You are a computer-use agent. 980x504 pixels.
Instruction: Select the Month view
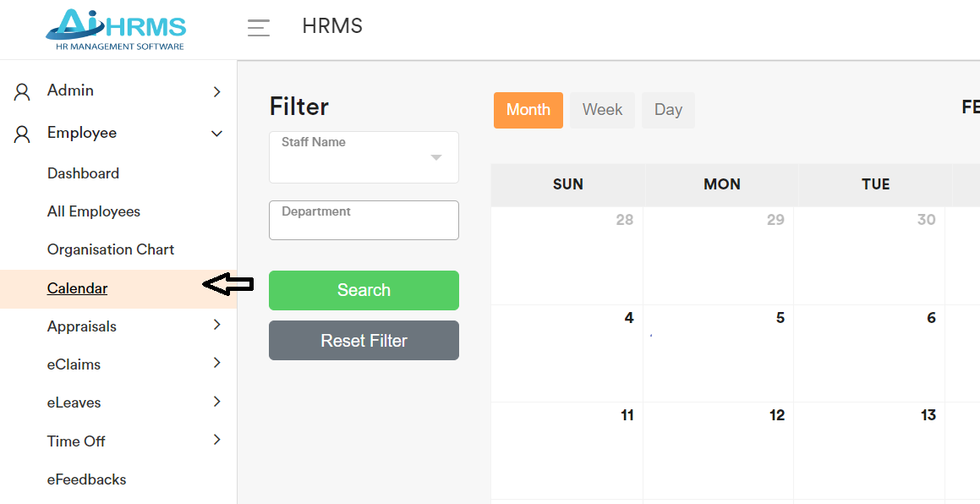[x=528, y=110]
